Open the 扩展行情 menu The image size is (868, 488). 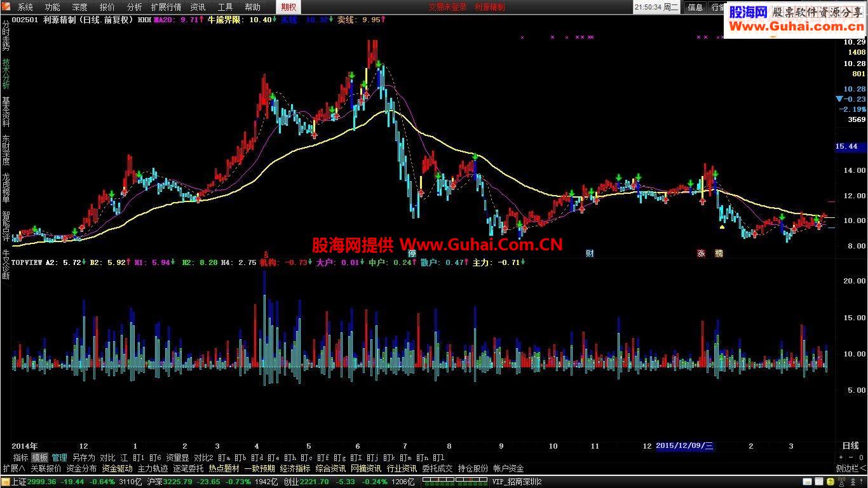click(166, 7)
